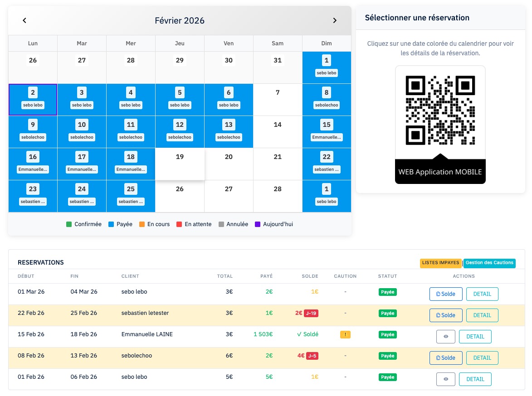
Task: Open DETAIL for sebolechoo's reservation
Action: point(482,358)
